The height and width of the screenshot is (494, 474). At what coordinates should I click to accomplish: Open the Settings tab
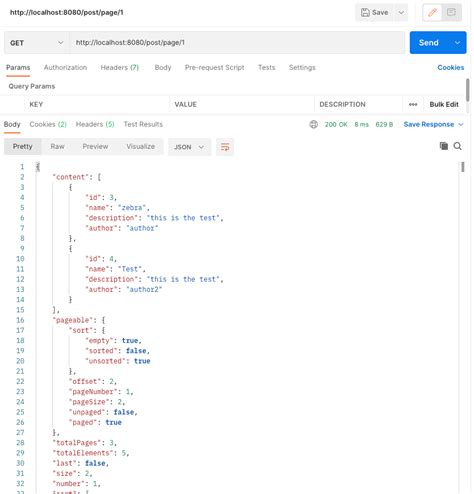pyautogui.click(x=302, y=68)
